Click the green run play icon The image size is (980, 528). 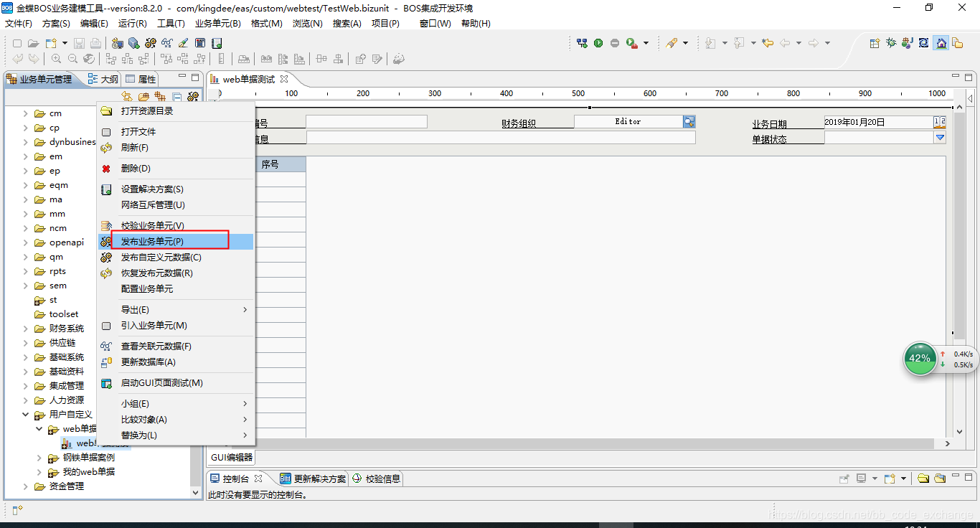598,43
